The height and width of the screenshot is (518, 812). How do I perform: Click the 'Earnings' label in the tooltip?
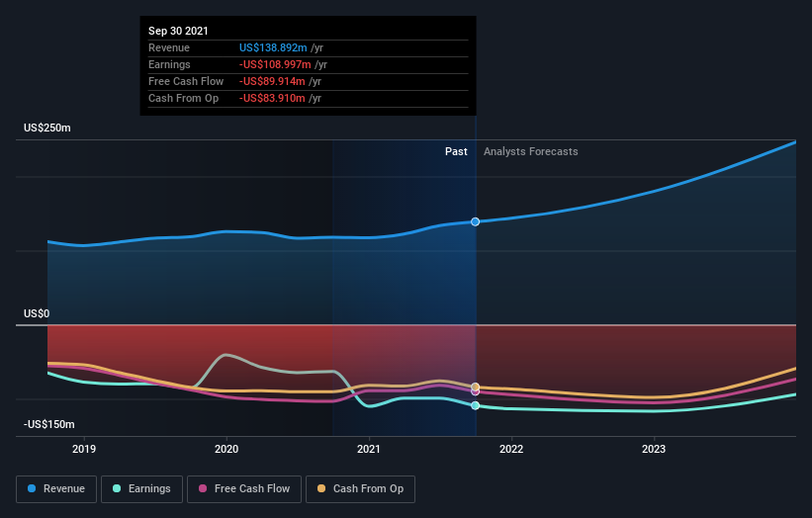click(x=169, y=64)
